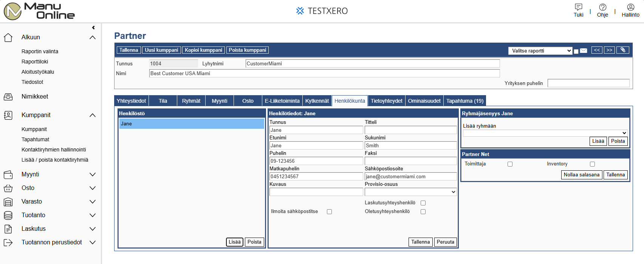
Task: Check the Inventory checkbox
Action: [x=592, y=164]
